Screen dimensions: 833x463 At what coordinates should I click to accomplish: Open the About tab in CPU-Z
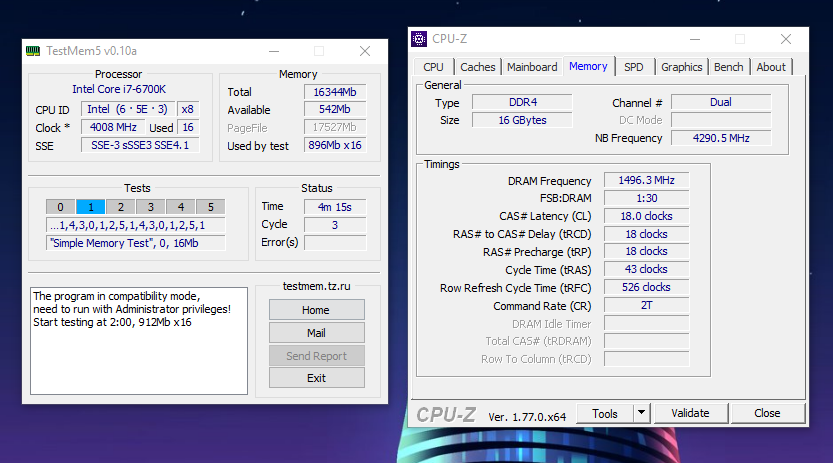(x=771, y=67)
